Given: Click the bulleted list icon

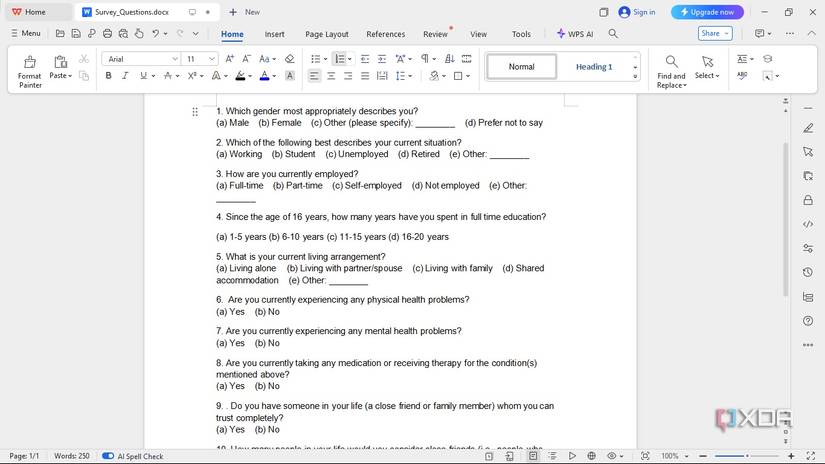Looking at the screenshot, I should (x=316, y=59).
